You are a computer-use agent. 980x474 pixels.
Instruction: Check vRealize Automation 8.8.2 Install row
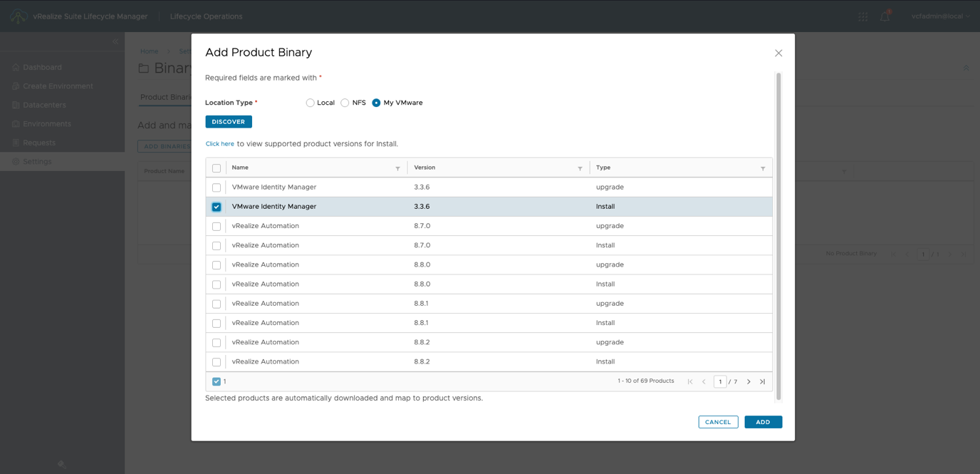pos(217,362)
